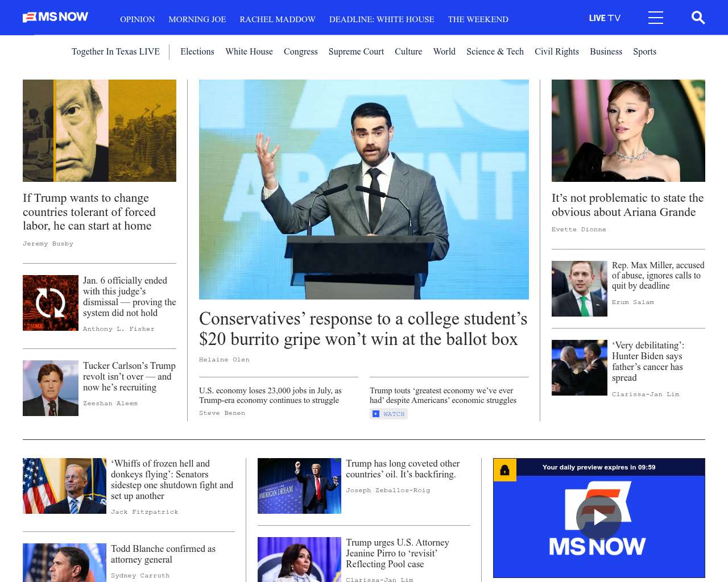The width and height of the screenshot is (728, 582).
Task: Click author Evette Dionne
Action: 579,230
